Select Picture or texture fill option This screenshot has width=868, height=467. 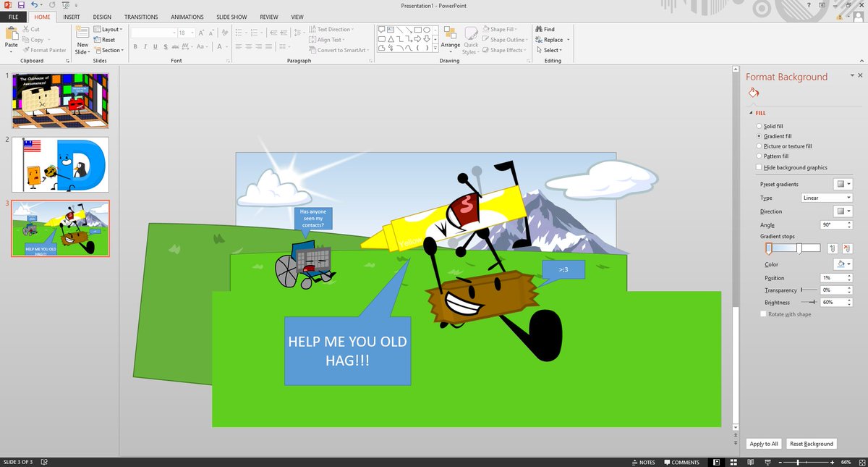783,146
